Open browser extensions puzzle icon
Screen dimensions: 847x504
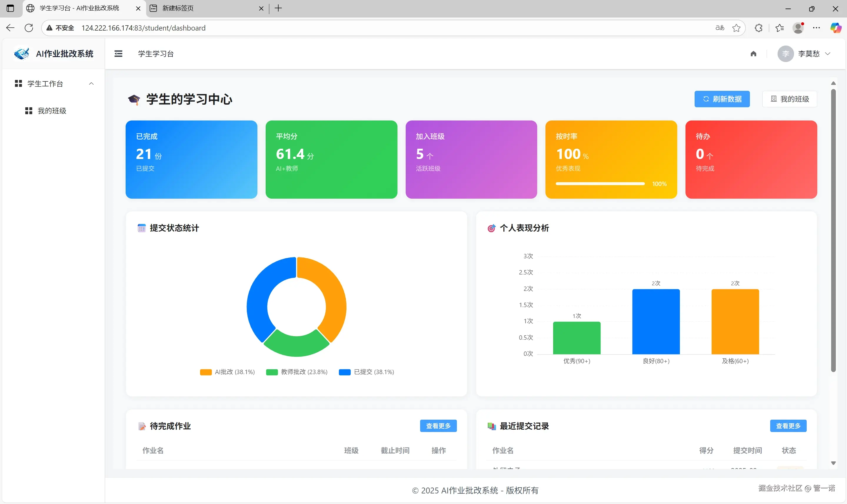758,28
